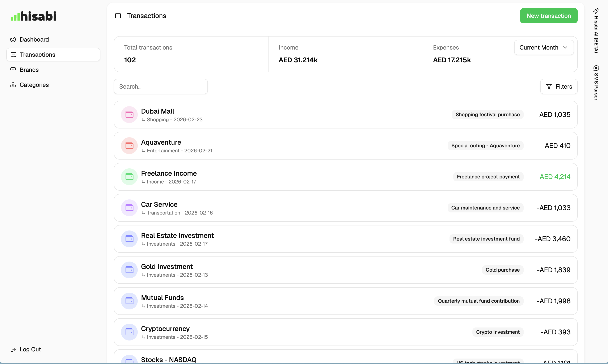
Task: Go to Dashboard from the sidebar
Action: click(34, 39)
